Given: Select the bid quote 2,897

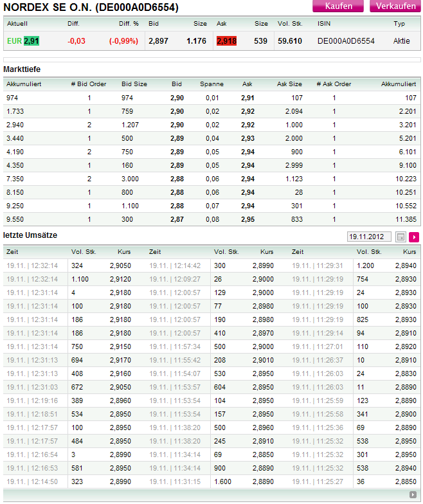Looking at the screenshot, I should [158, 41].
